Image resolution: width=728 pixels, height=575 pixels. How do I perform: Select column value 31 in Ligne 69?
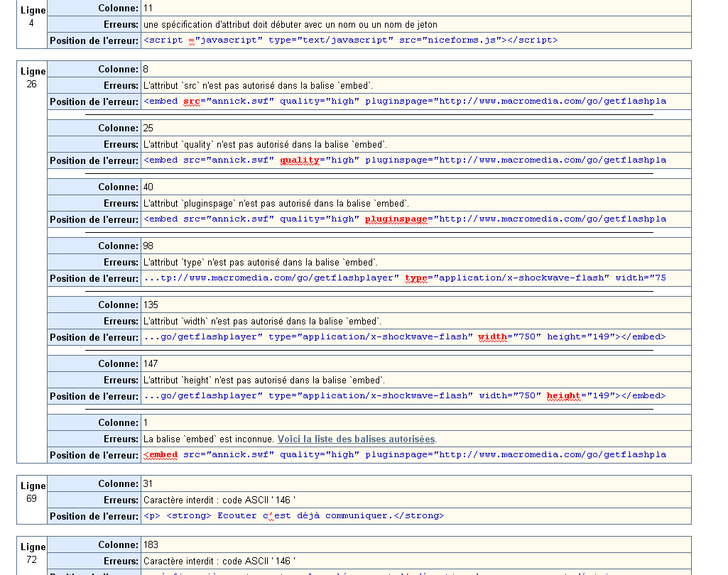[148, 484]
